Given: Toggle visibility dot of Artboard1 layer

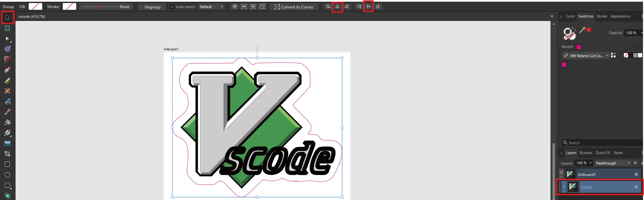Looking at the screenshot, I should tap(636, 174).
